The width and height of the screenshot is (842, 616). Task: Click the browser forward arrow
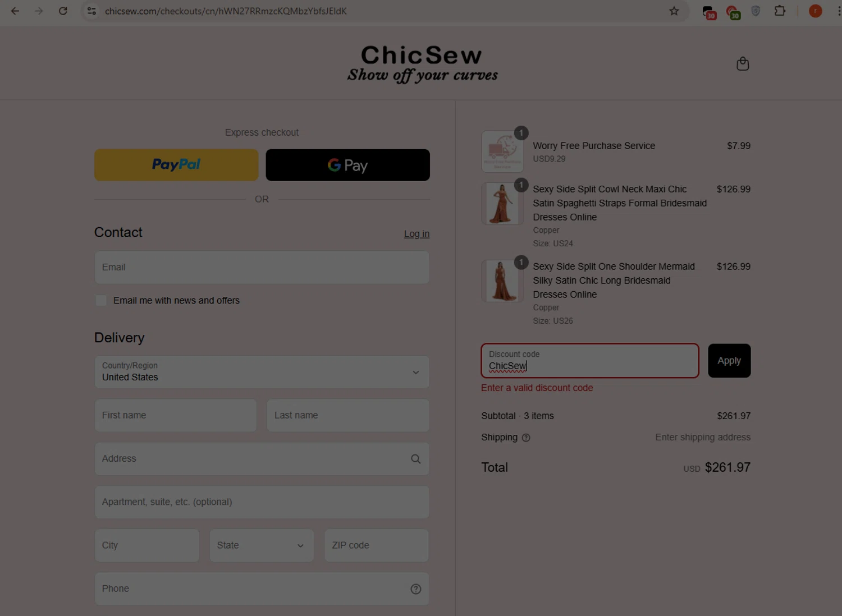39,11
